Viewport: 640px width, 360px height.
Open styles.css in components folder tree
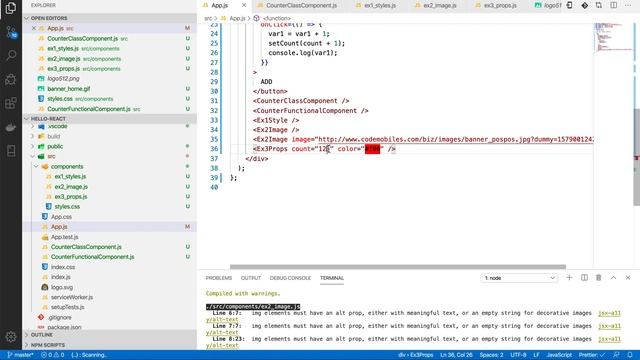[67, 207]
